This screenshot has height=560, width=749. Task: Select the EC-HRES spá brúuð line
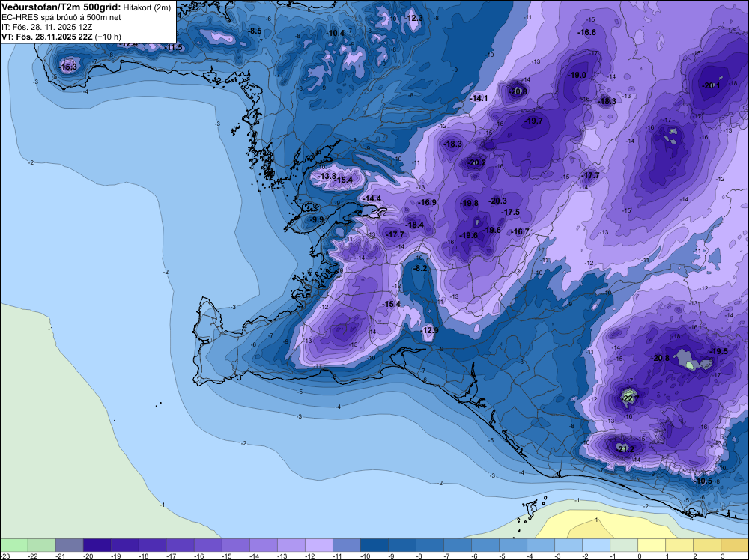(x=61, y=17)
